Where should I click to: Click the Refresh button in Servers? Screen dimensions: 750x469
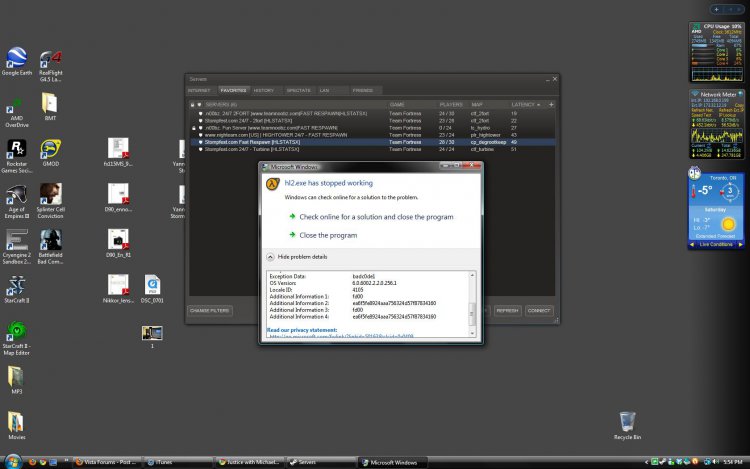point(507,311)
